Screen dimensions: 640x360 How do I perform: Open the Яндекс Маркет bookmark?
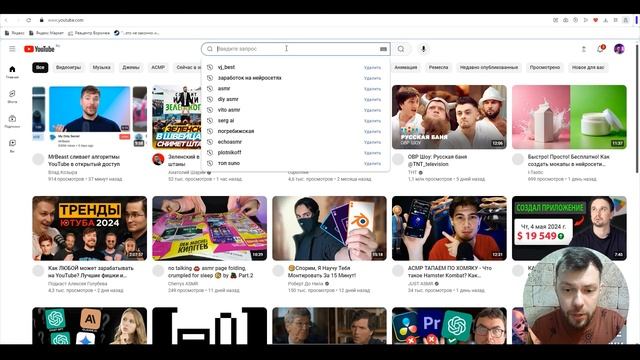[46, 33]
